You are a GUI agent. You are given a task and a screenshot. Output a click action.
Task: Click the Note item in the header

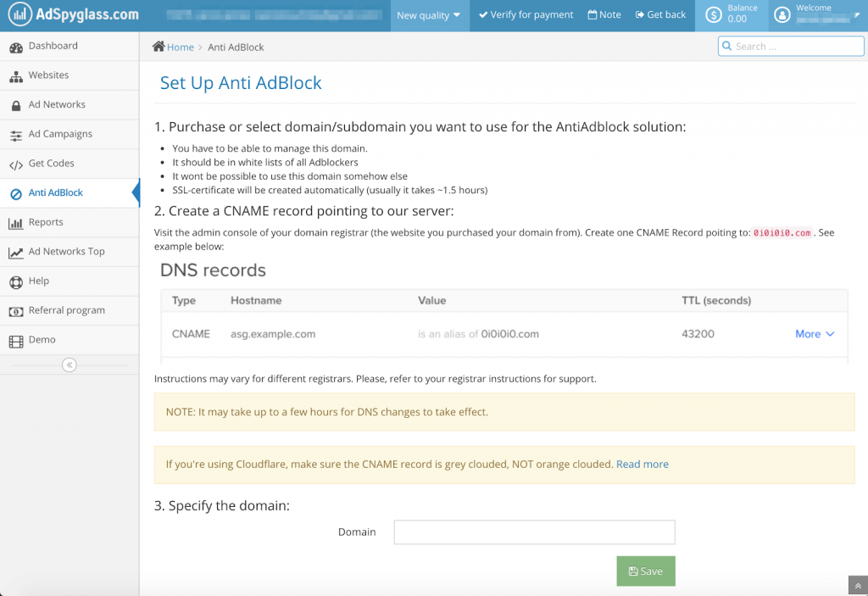point(604,15)
